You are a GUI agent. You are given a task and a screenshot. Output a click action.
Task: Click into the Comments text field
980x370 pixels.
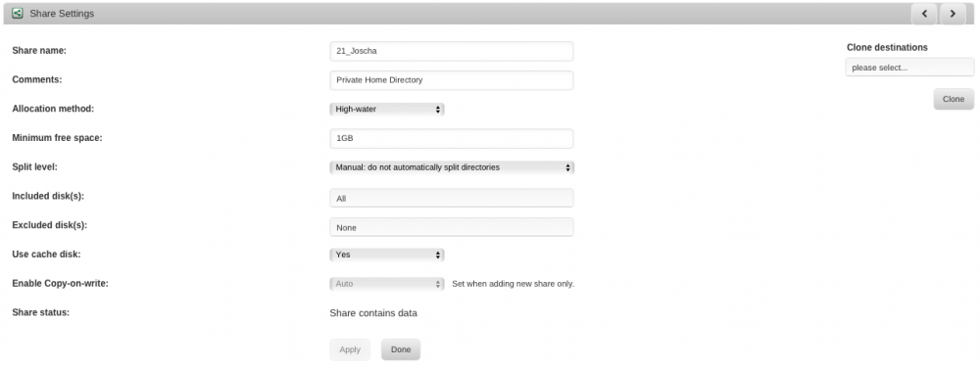coord(451,80)
